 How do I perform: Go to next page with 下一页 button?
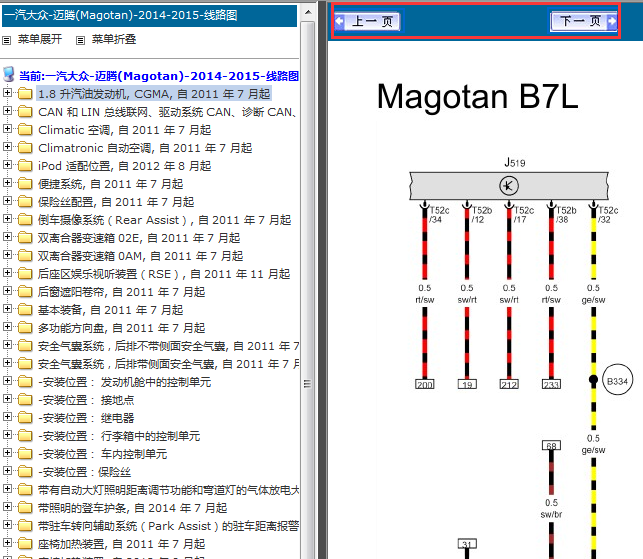584,21
